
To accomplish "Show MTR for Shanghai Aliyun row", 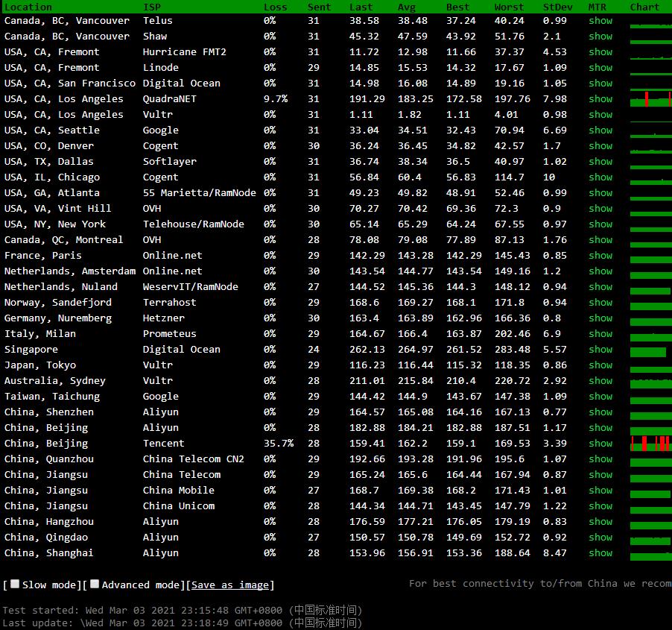I will 600,552.
